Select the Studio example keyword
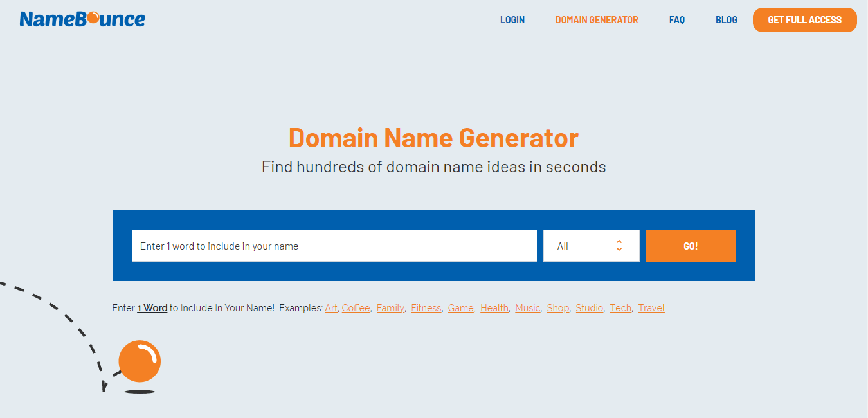The height and width of the screenshot is (418, 868). point(589,308)
